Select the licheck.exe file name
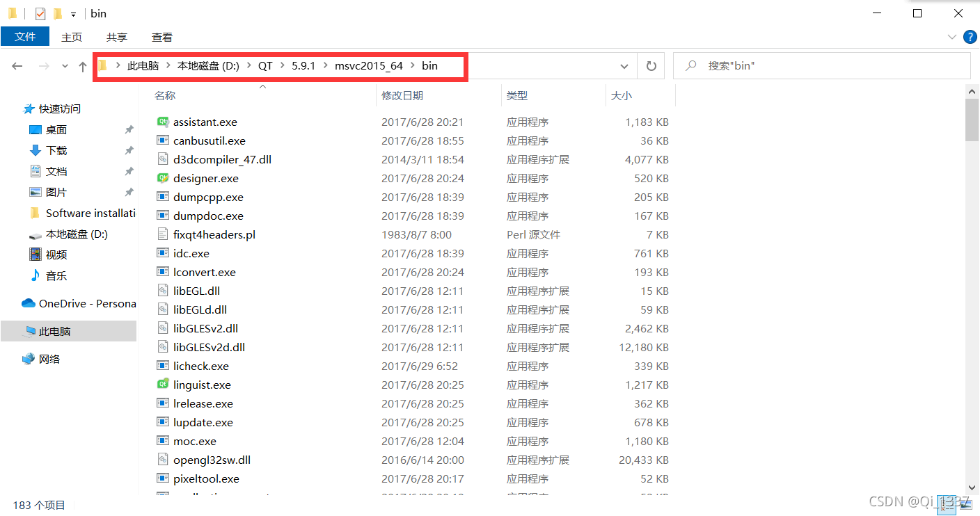This screenshot has width=980, height=516. pos(201,366)
